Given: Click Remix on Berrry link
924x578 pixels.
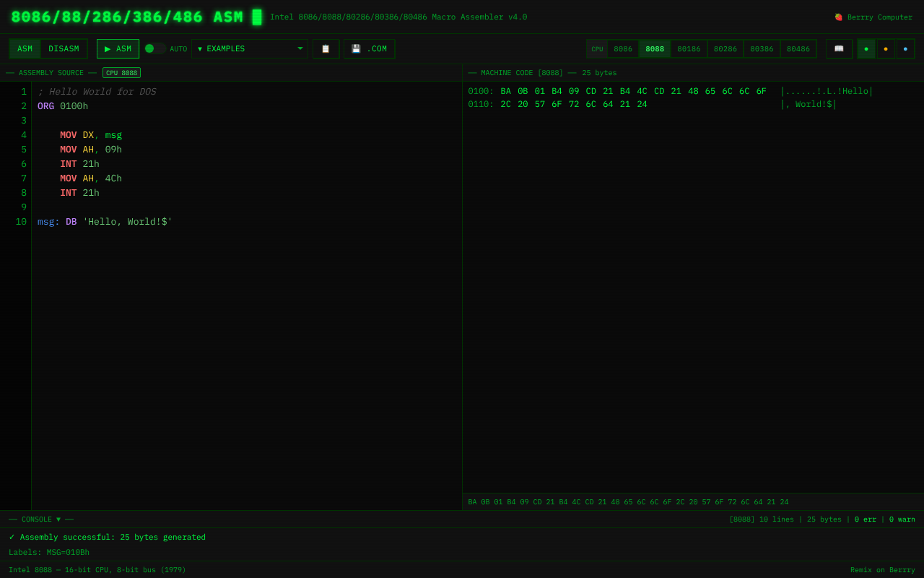Looking at the screenshot, I should (883, 570).
